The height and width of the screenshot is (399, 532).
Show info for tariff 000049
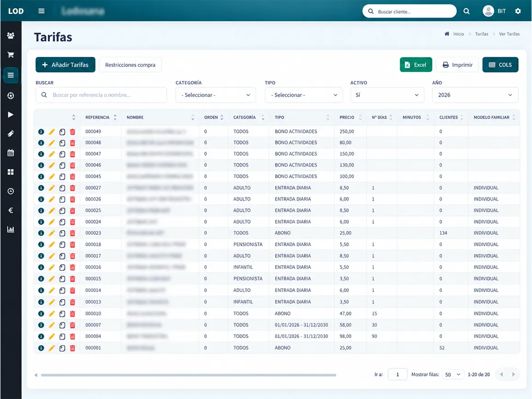pos(41,131)
